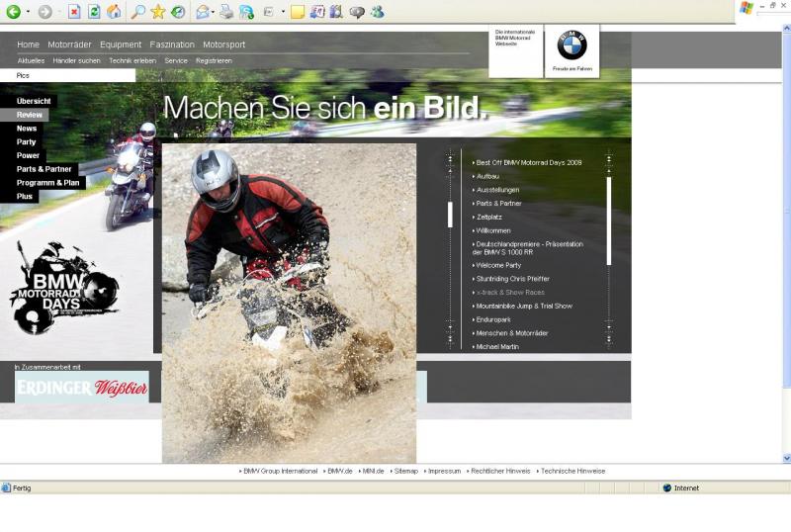Image resolution: width=791 pixels, height=532 pixels.
Task: Open the Zeltplatz gallery entry
Action: click(x=488, y=217)
